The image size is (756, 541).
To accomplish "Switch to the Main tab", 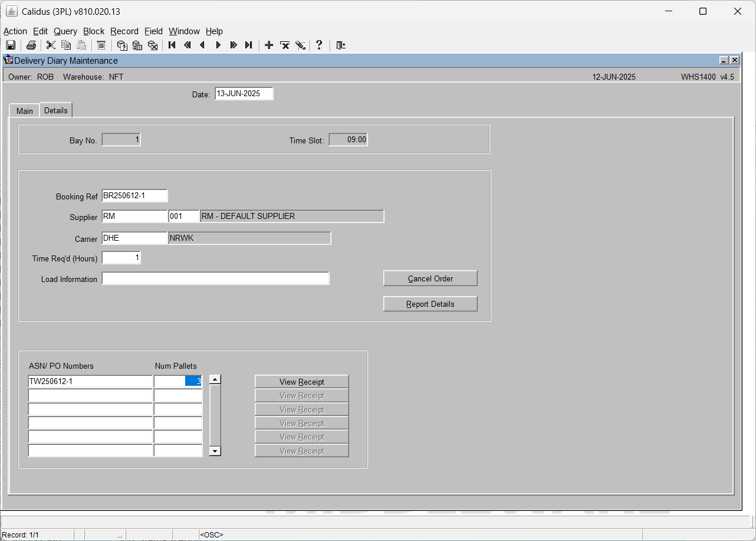I will point(25,111).
